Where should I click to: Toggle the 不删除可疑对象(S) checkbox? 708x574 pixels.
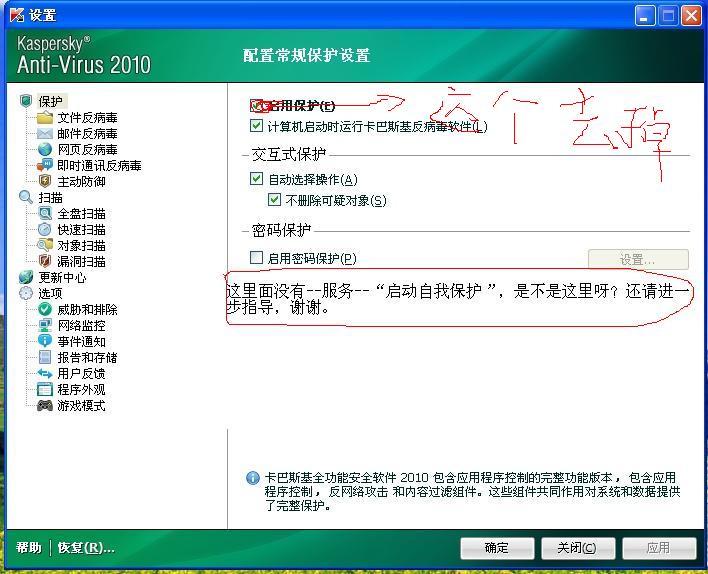274,199
